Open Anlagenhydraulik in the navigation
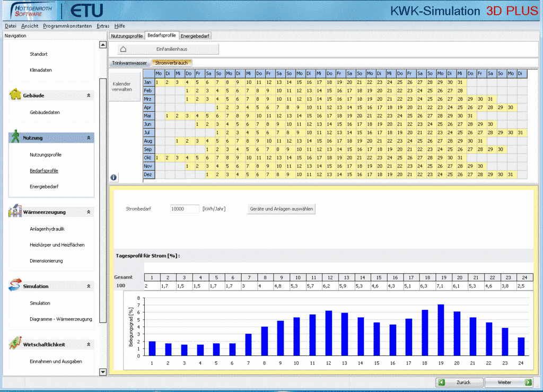 click(x=47, y=229)
